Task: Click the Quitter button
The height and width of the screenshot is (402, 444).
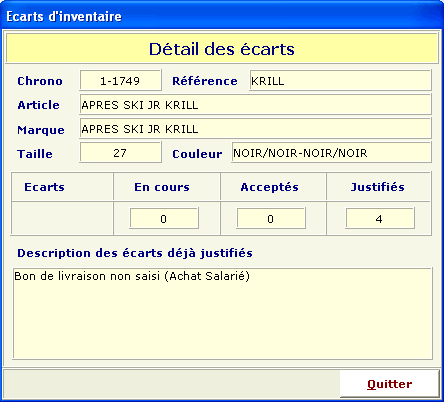Action: pyautogui.click(x=389, y=384)
